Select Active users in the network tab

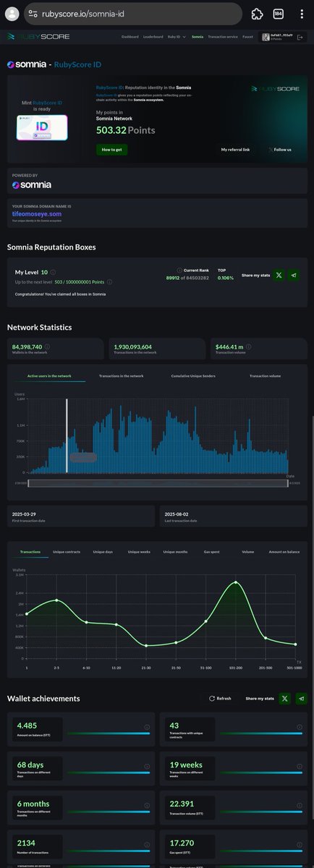click(49, 376)
